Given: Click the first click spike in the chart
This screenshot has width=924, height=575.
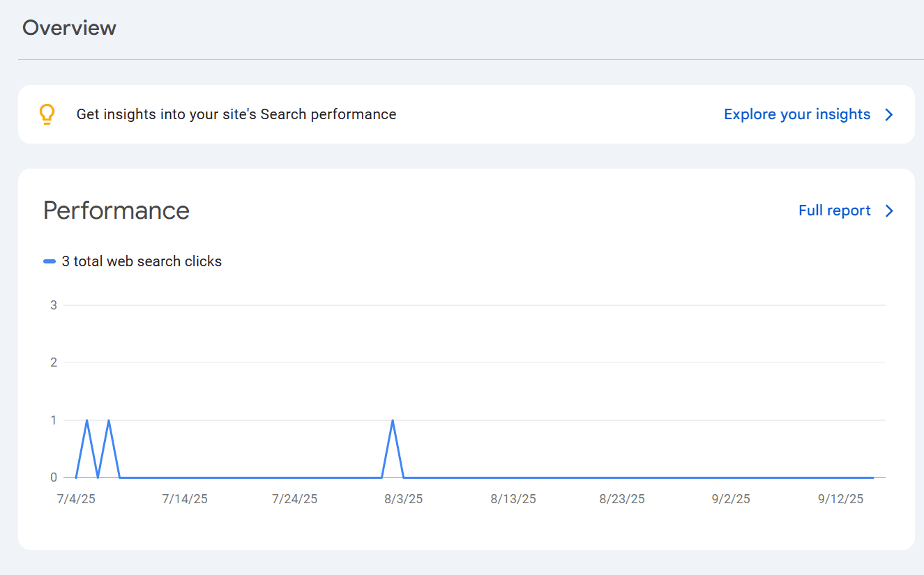Looking at the screenshot, I should click(x=86, y=420).
